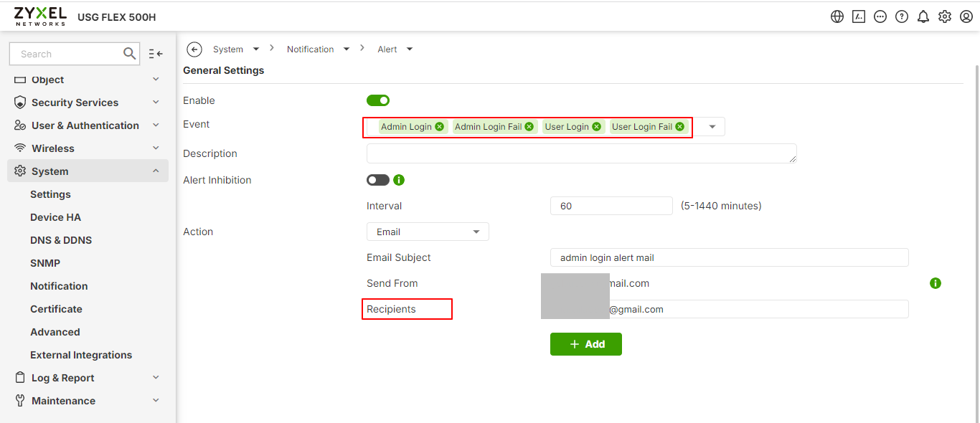Open the settings gear in header
980x423 pixels.
point(945,16)
